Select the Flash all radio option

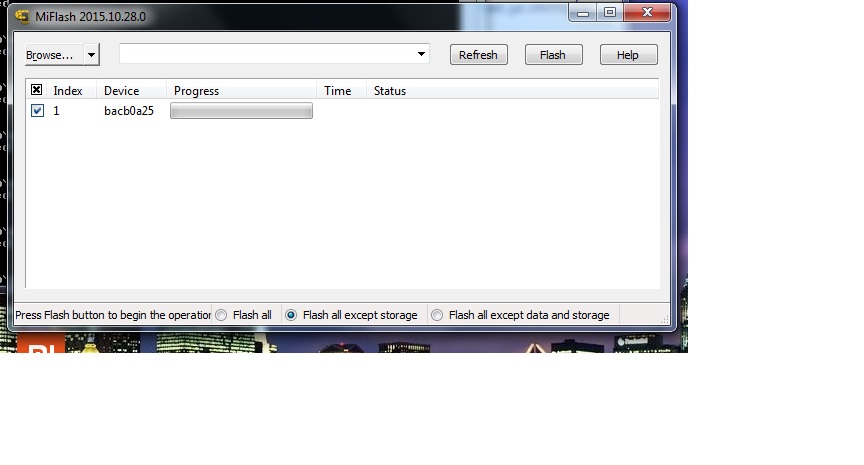point(244,315)
